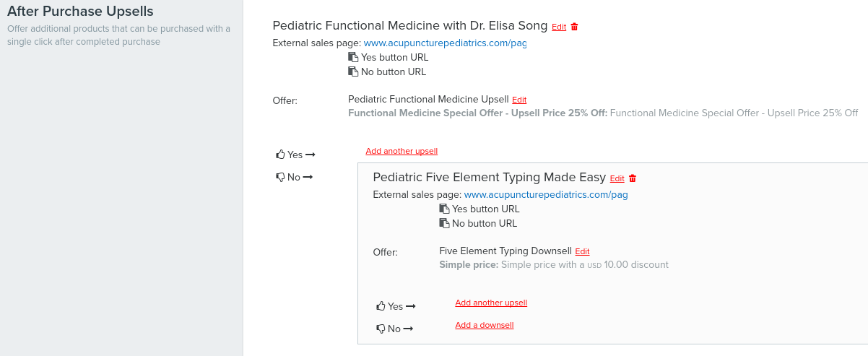Viewport: 868px width, 356px height.
Task: Copy Yes button URL for Functional Medicine upsell
Action: pyautogui.click(x=353, y=57)
